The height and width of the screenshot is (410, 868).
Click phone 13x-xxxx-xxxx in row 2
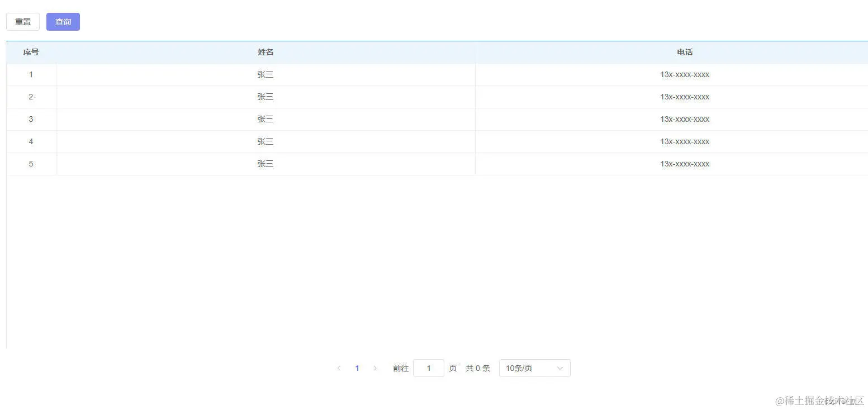tap(685, 97)
